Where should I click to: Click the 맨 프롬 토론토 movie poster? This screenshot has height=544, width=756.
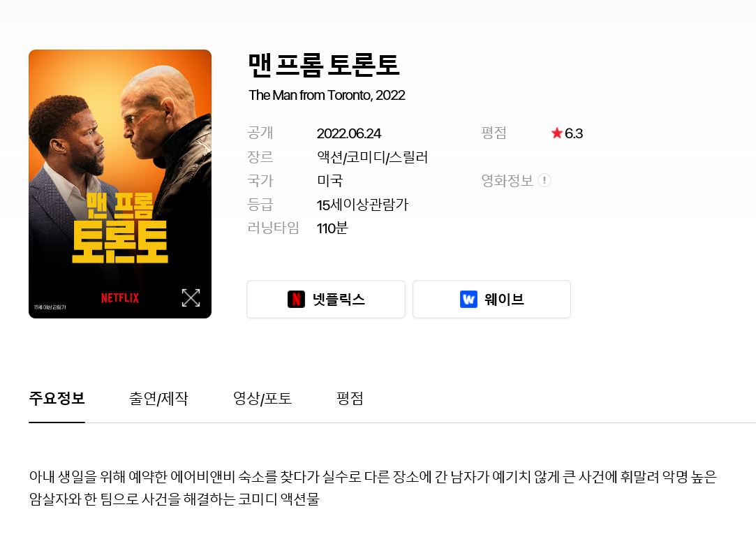tap(120, 184)
